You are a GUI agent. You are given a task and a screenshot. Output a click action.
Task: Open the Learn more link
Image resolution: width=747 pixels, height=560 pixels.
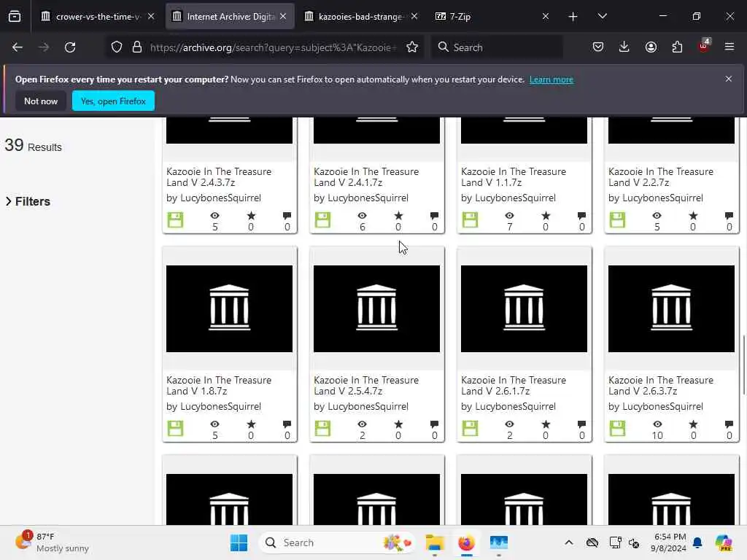tap(551, 79)
